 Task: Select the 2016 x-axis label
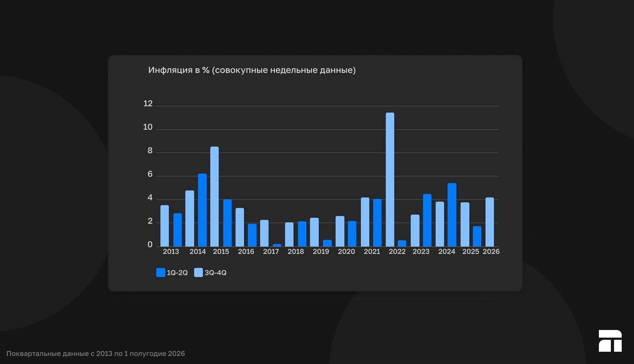click(x=246, y=251)
